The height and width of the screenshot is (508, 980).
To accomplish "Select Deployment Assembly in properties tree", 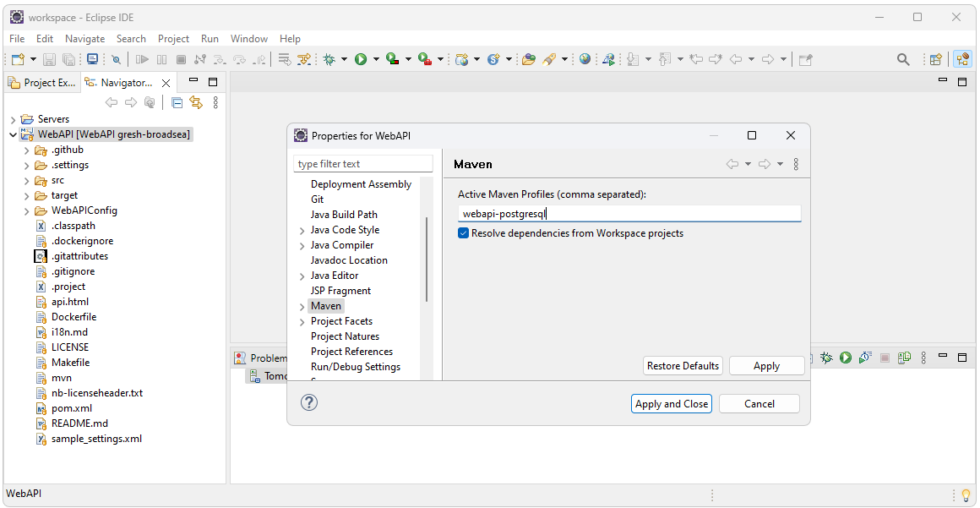I will [362, 184].
